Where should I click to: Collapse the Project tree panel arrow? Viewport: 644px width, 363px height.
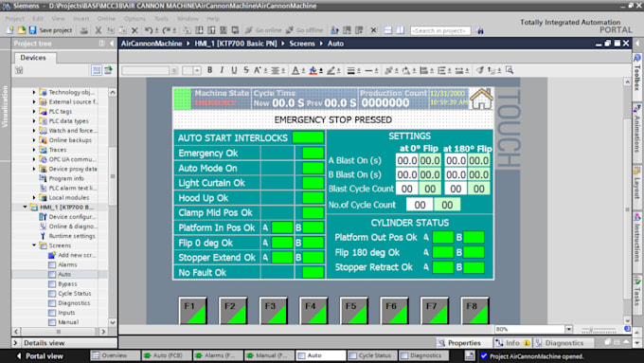click(112, 44)
